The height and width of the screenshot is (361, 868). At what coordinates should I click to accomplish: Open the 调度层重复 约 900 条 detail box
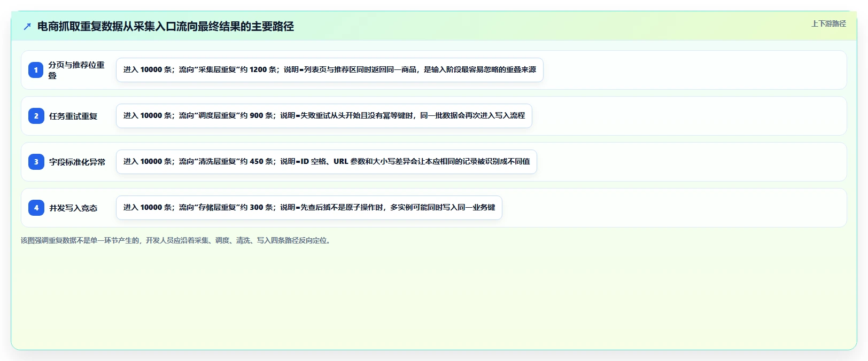pyautogui.click(x=324, y=116)
